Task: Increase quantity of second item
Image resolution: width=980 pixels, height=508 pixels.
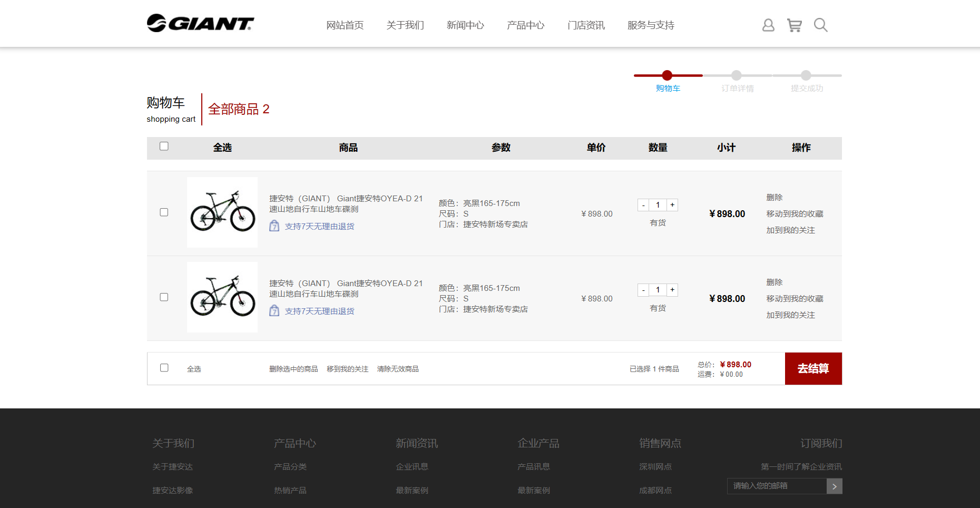Action: [672, 290]
